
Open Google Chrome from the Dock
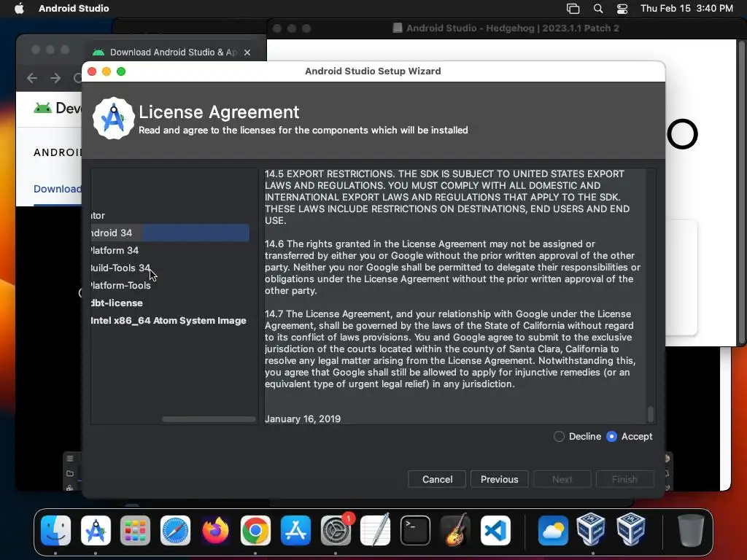[x=255, y=530]
